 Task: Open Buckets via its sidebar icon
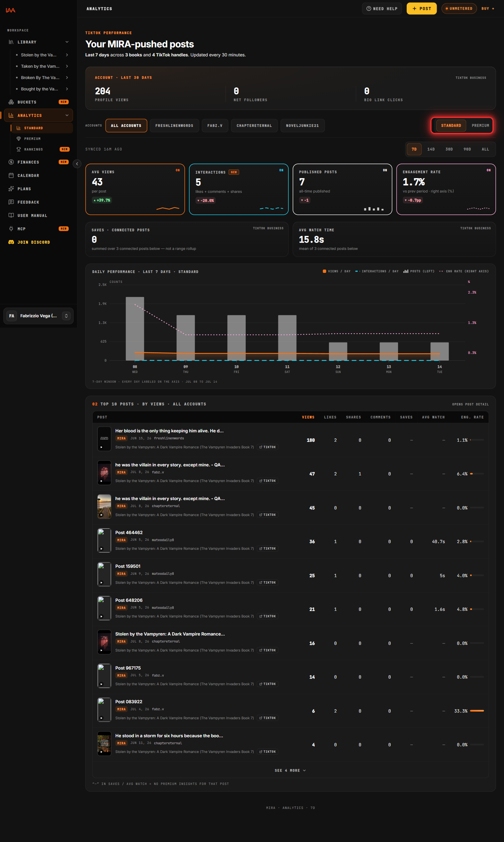point(11,102)
